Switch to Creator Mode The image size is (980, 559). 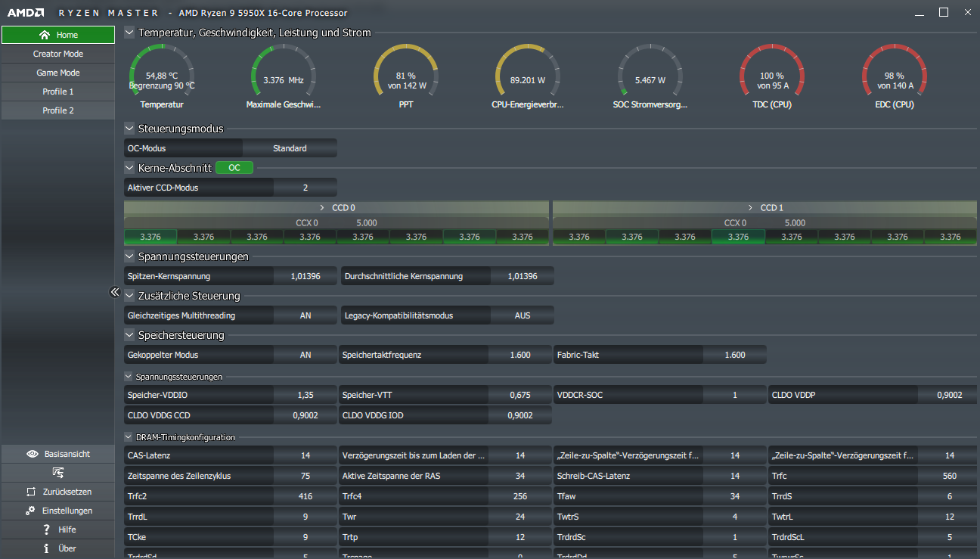[58, 54]
